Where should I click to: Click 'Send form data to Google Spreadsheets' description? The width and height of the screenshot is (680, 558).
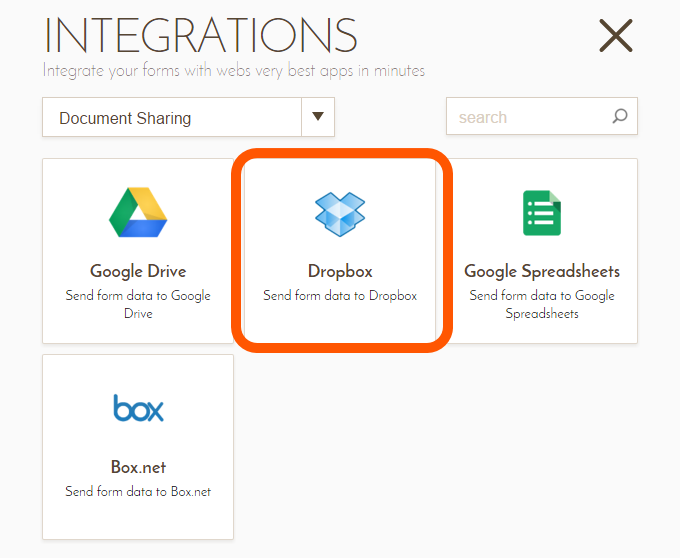point(542,304)
